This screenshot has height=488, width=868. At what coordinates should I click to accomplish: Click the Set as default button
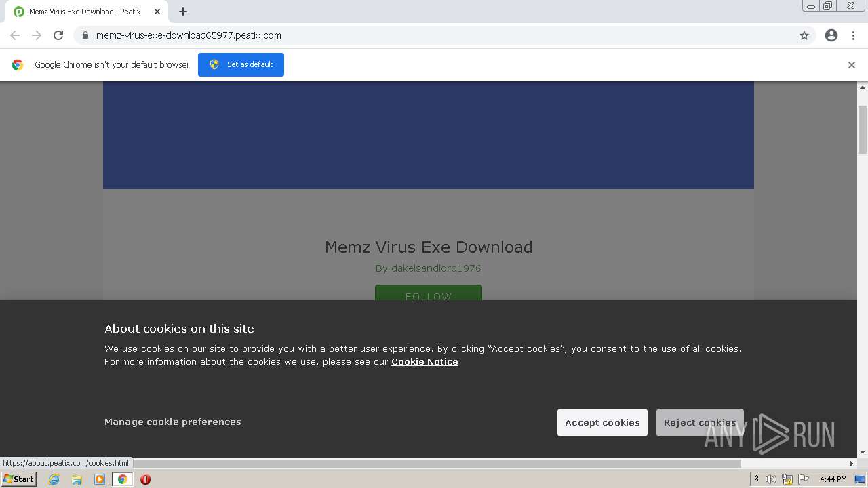point(241,64)
